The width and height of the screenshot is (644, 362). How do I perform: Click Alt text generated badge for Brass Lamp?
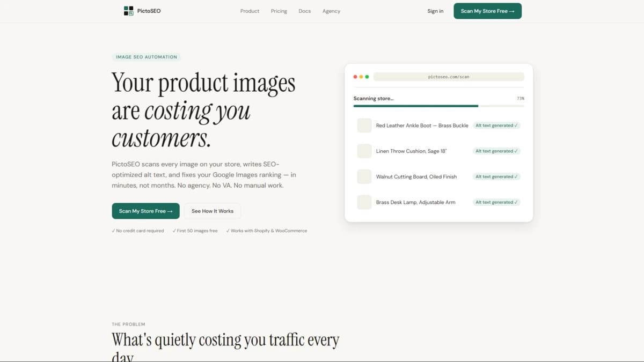[x=496, y=202]
